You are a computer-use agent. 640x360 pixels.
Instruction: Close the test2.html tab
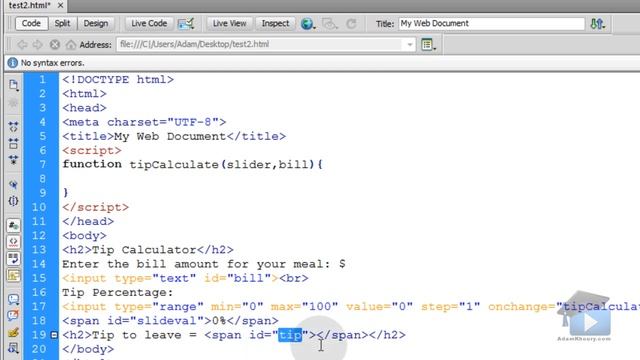60,5
